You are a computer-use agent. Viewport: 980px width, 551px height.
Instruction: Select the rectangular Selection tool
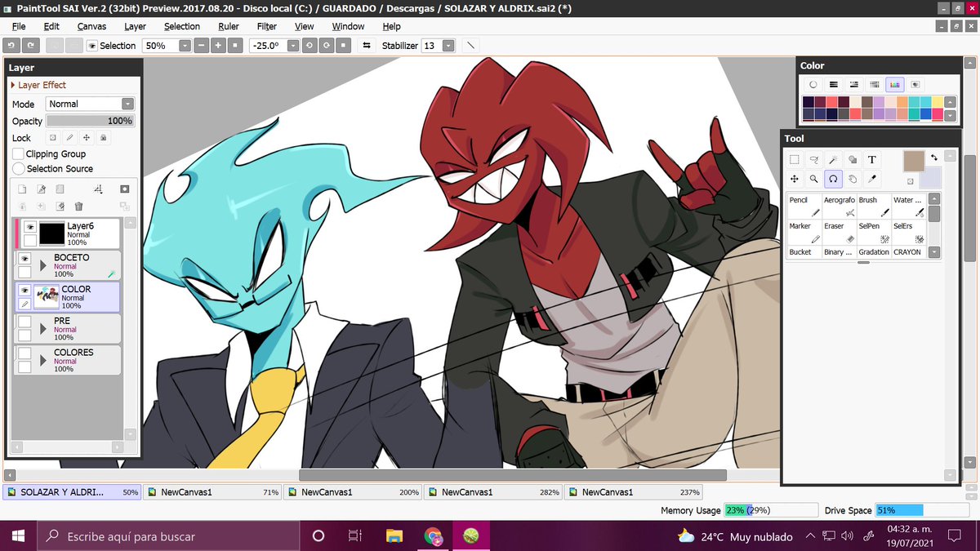(x=794, y=160)
